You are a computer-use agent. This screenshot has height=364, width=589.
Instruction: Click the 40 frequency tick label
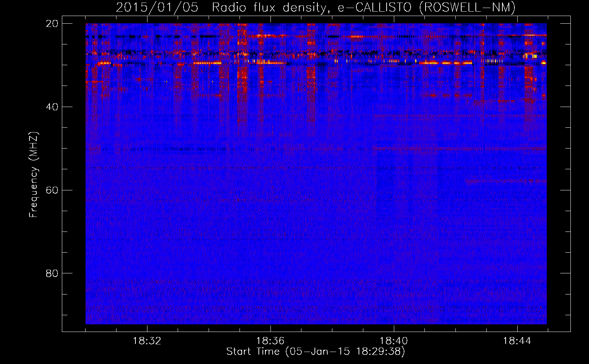coord(52,107)
